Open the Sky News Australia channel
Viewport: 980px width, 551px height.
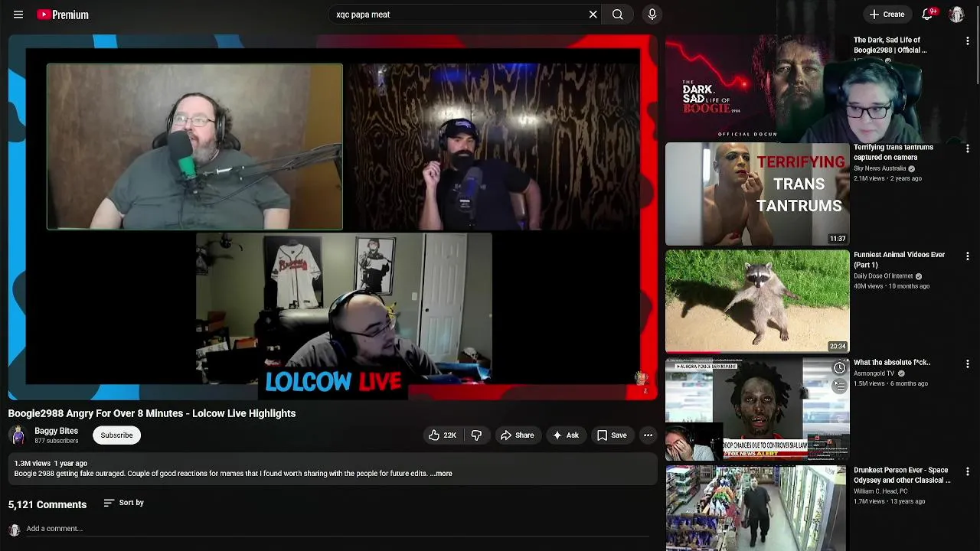tap(880, 168)
